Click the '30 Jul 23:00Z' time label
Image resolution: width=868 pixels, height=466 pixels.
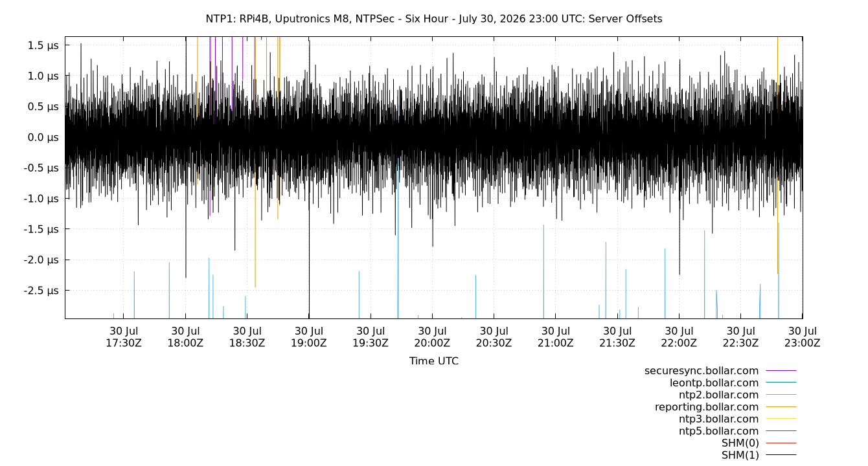[x=802, y=337]
